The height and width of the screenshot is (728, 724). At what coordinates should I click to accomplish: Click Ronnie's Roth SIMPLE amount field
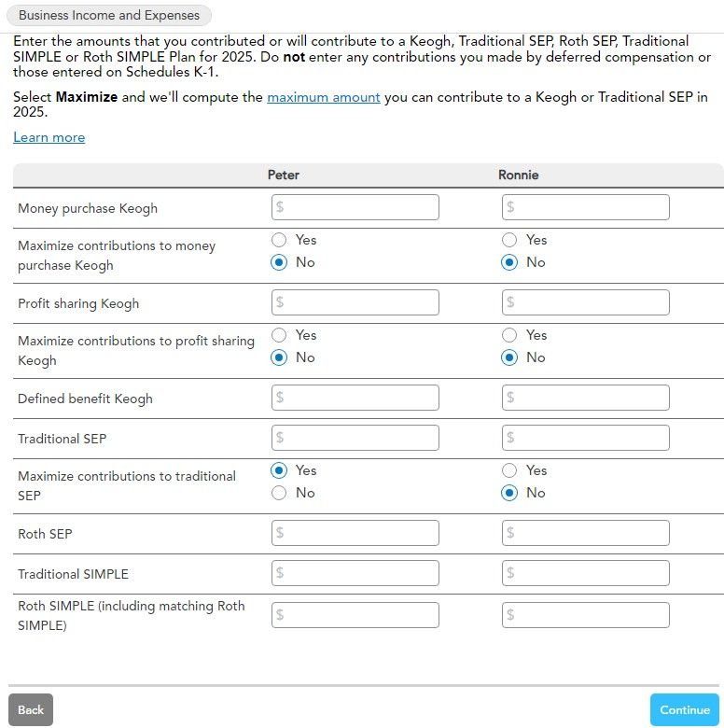(x=585, y=615)
